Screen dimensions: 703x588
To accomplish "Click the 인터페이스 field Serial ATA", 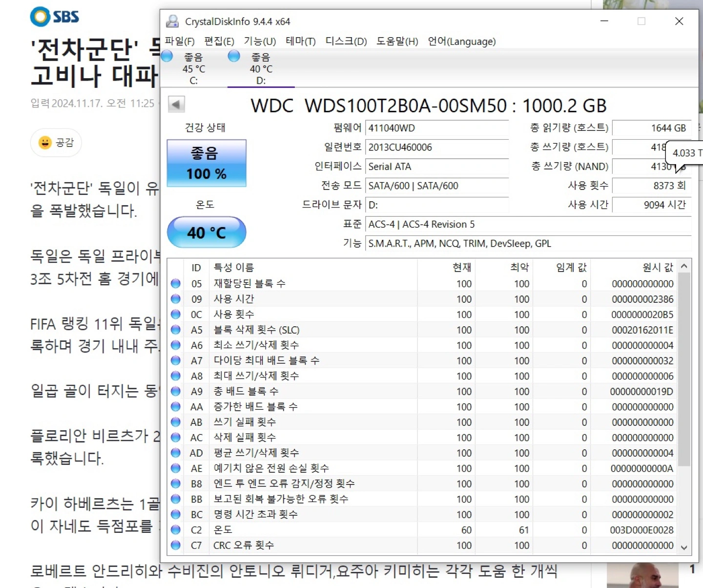I will coord(437,167).
